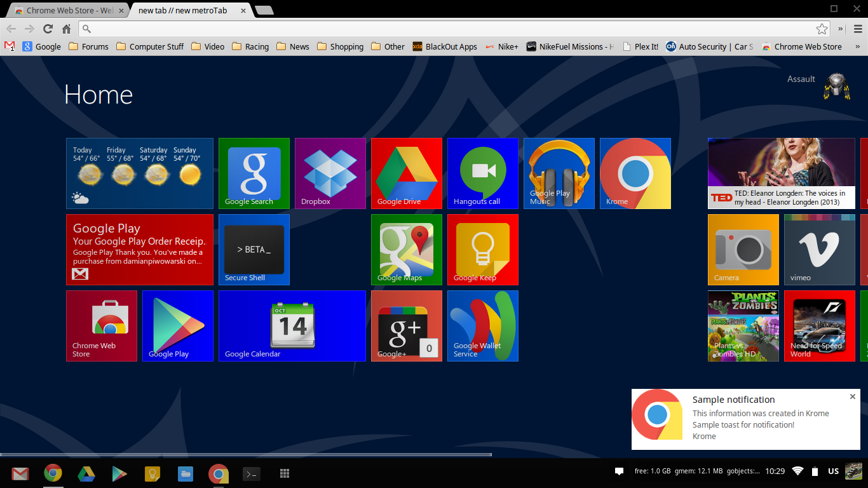Open the Google Drive tile on Home

point(407,173)
